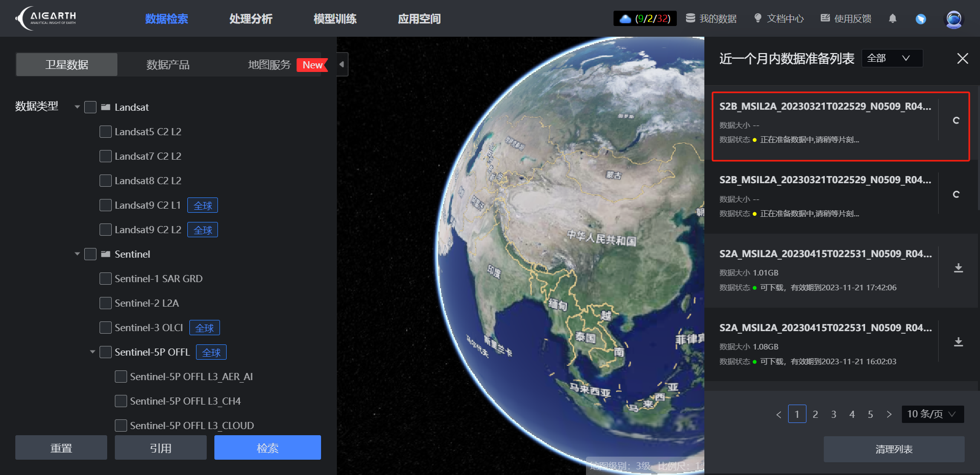Collapse the Sentinel tree node

tap(77, 254)
